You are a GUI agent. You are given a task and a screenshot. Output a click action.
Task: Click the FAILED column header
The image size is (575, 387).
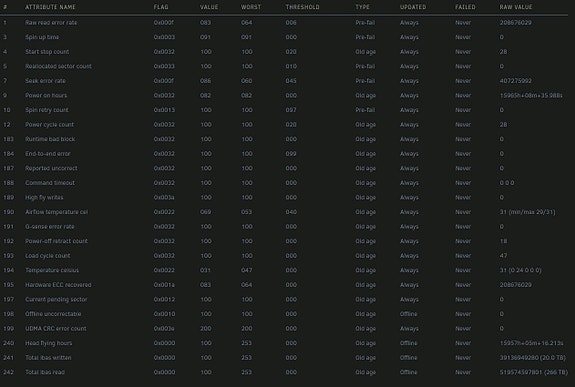(x=465, y=7)
